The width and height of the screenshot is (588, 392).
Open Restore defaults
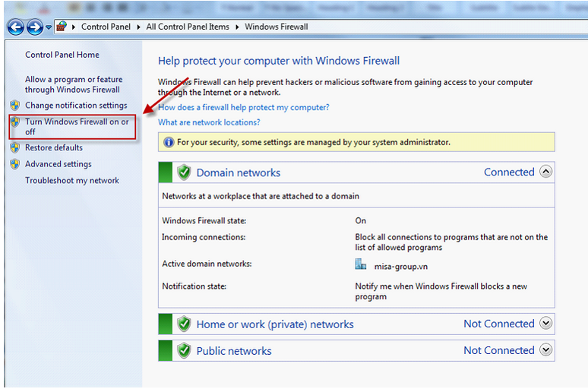(x=54, y=148)
